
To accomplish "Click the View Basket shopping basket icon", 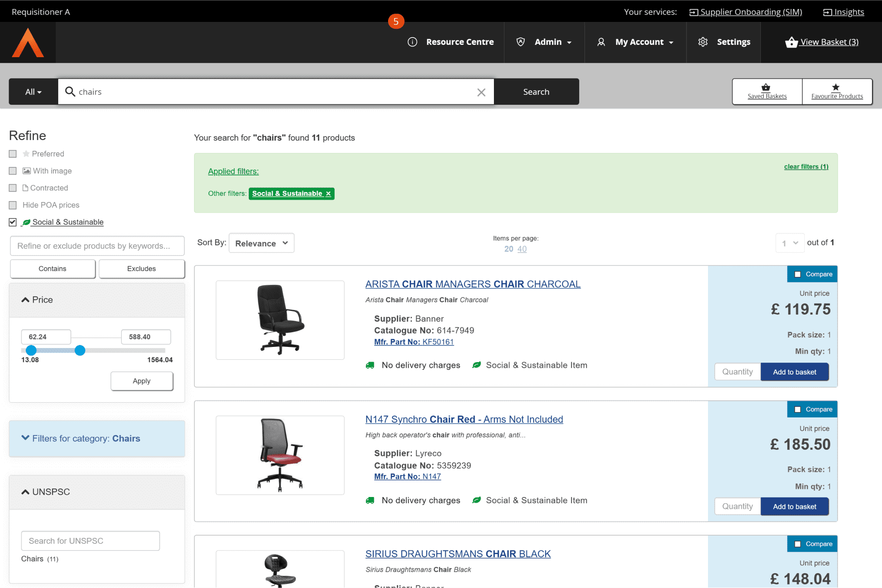I will [791, 42].
